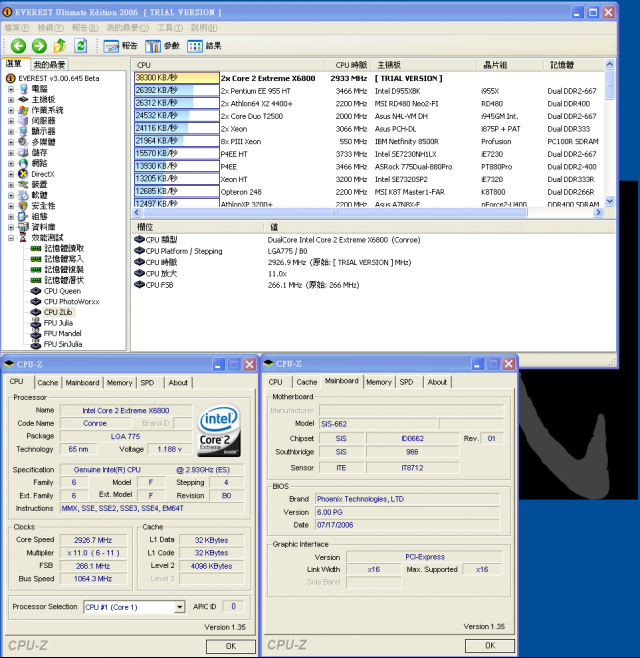The width and height of the screenshot is (640, 658).
Task: Open About tab in right CPU-Z window
Action: (437, 382)
